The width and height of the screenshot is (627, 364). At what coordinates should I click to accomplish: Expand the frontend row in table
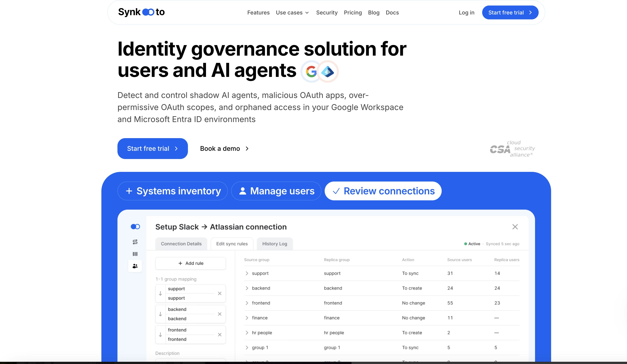click(x=247, y=303)
